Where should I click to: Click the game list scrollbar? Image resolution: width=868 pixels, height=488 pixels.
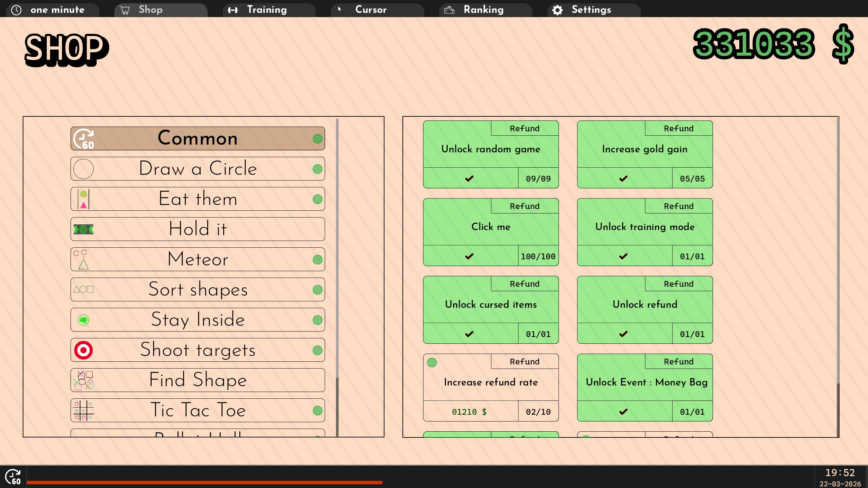pos(337,248)
